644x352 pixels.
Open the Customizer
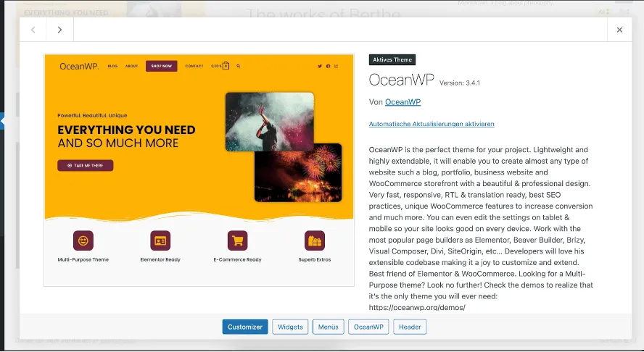point(245,327)
